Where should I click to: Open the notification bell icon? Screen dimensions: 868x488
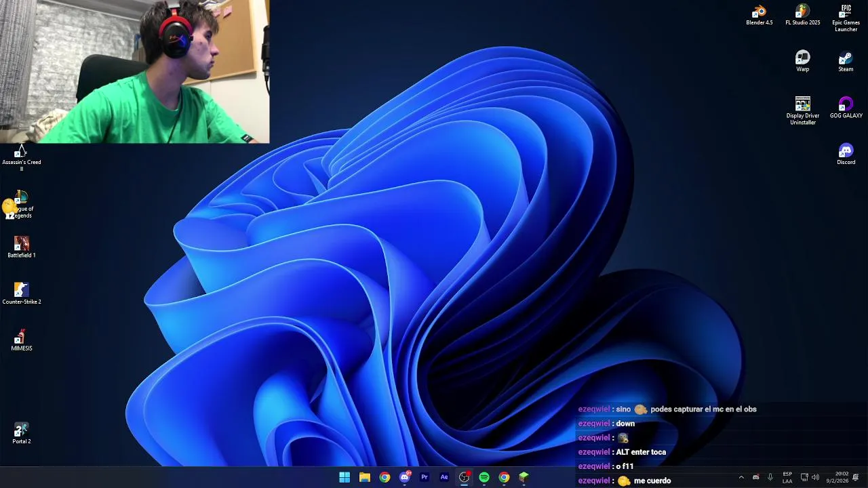(856, 477)
